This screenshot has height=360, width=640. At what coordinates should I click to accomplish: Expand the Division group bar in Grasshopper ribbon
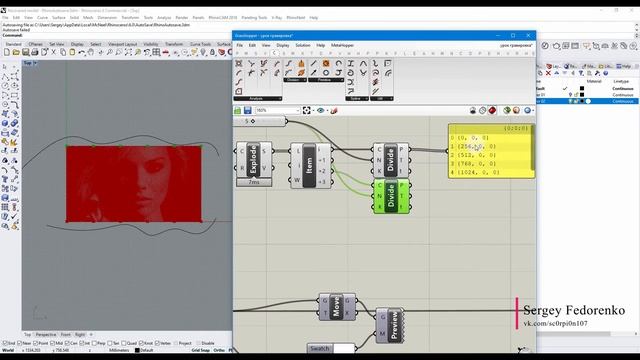point(295,80)
